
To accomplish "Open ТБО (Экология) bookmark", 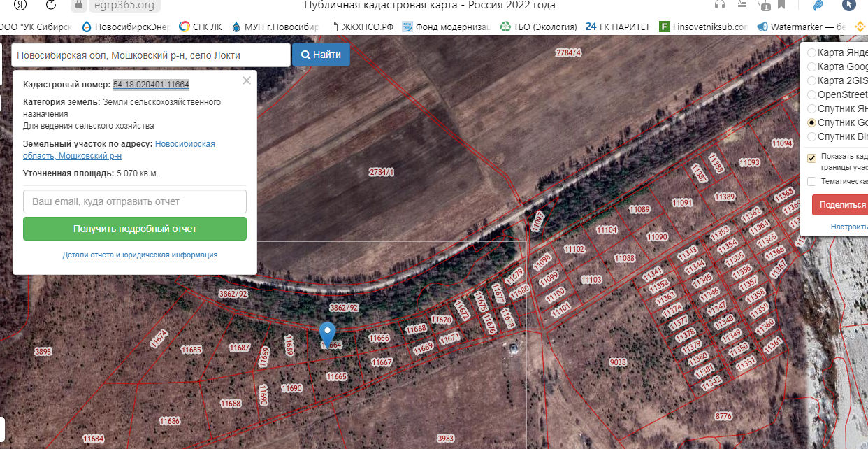I will (x=538, y=27).
